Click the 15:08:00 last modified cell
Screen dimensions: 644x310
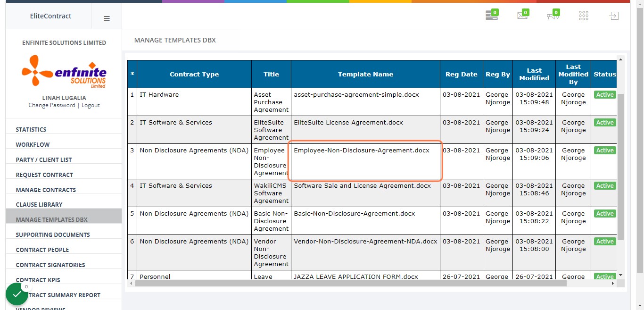pos(534,252)
